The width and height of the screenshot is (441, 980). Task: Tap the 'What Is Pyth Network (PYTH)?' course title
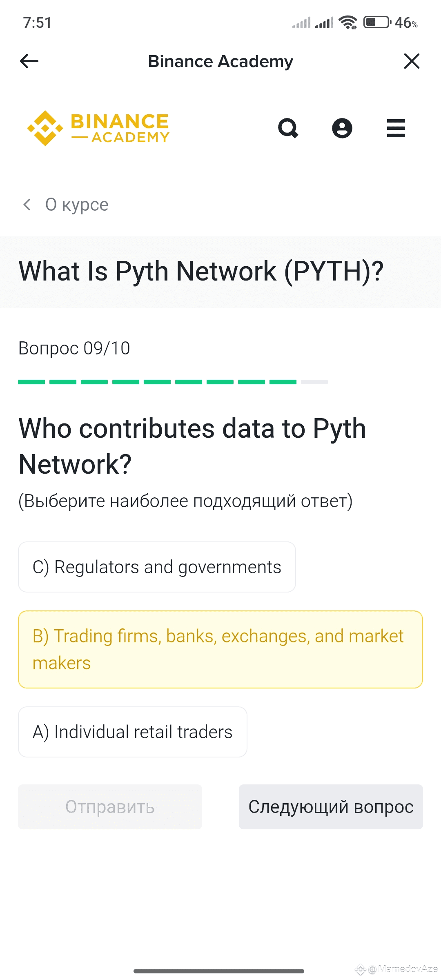(x=201, y=271)
